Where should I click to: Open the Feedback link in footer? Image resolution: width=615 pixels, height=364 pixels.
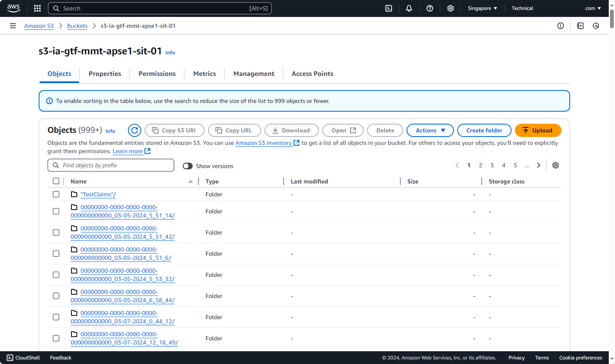(x=61, y=358)
